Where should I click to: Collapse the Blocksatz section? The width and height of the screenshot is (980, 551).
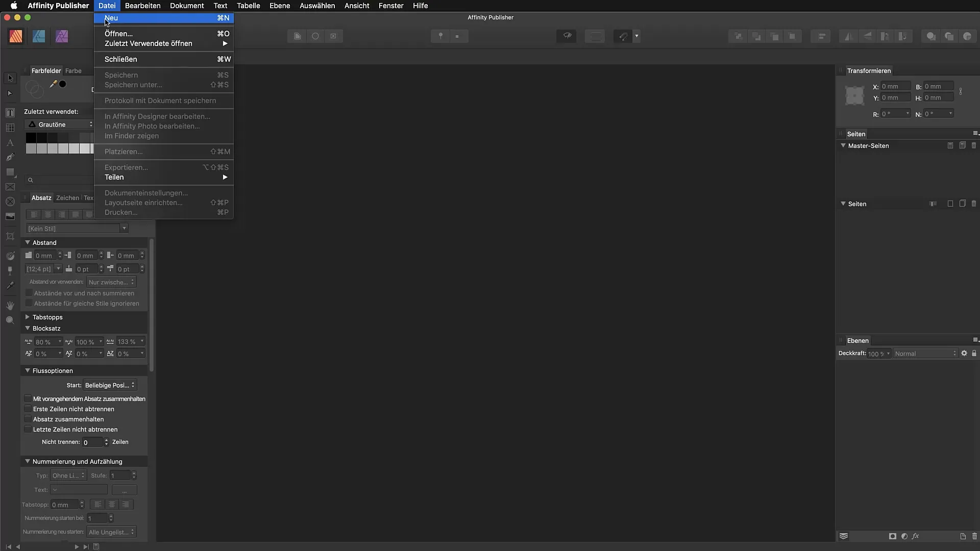click(28, 328)
